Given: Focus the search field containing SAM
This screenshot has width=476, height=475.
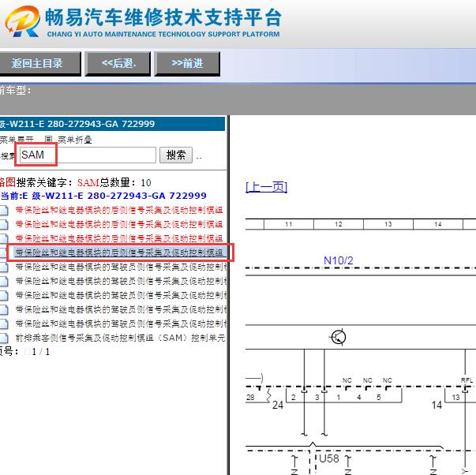Looking at the screenshot, I should pyautogui.click(x=88, y=155).
